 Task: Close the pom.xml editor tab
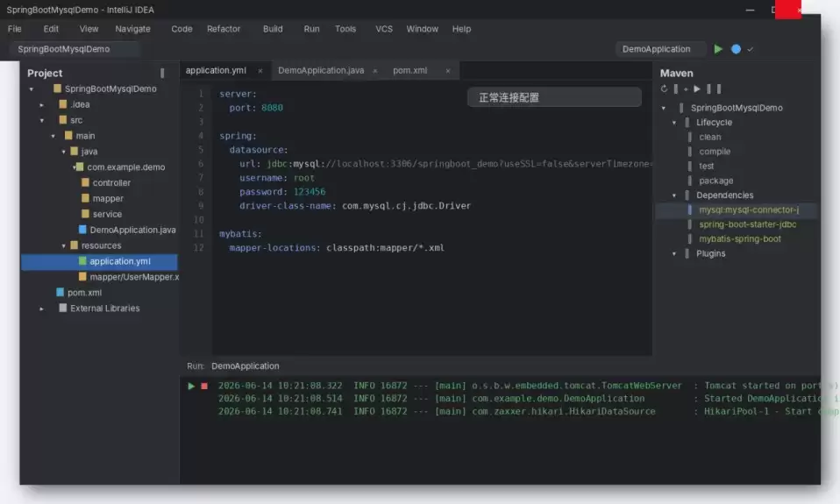pyautogui.click(x=448, y=71)
